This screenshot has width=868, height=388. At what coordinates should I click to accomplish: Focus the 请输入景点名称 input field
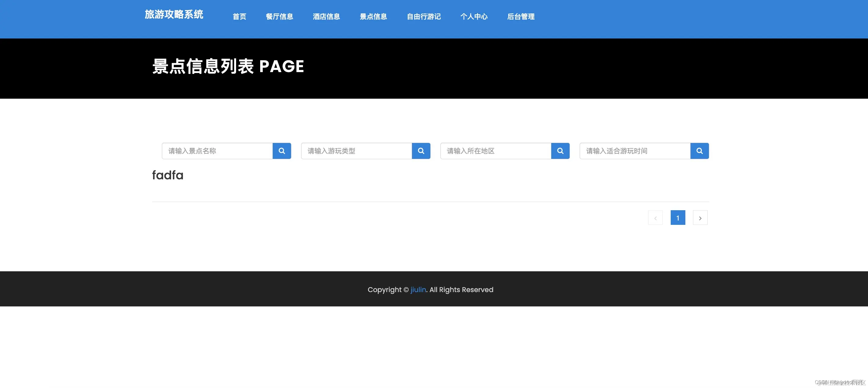coord(217,151)
